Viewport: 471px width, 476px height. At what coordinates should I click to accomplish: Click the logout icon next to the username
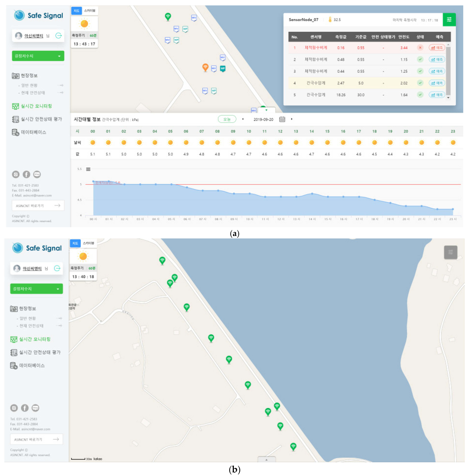(x=59, y=36)
